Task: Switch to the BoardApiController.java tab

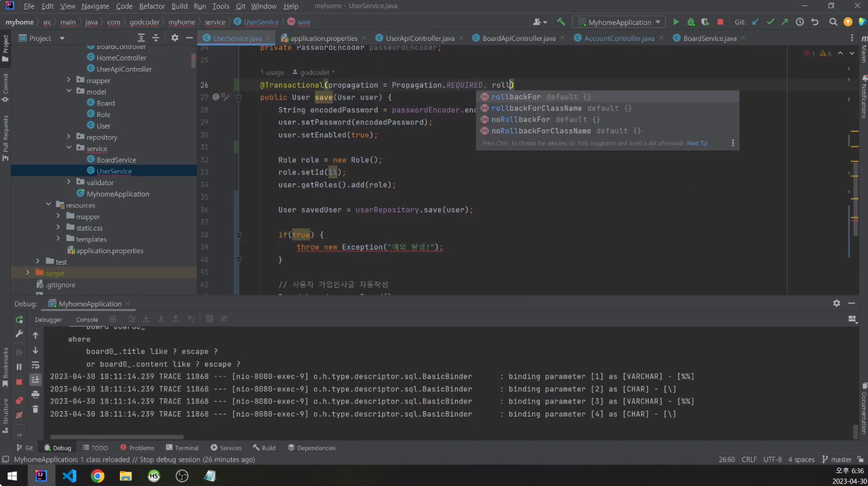Action: click(518, 38)
